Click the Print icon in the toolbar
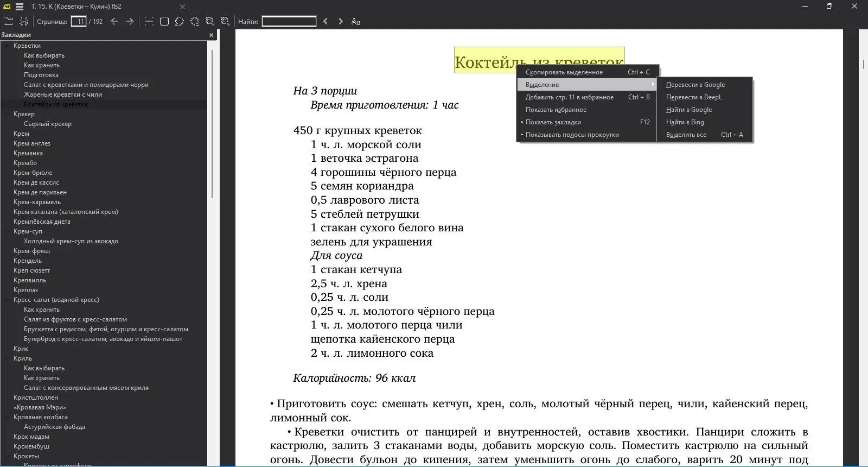The image size is (868, 467). 24,21
